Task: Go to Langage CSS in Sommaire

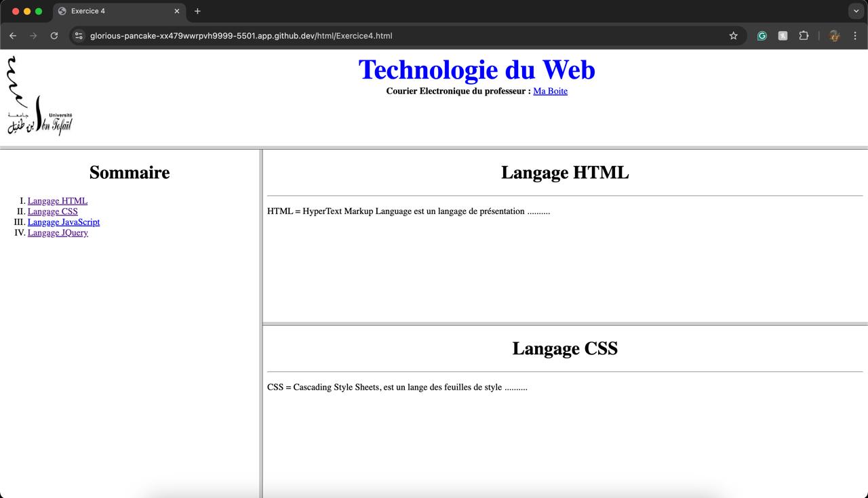Action: tap(52, 211)
